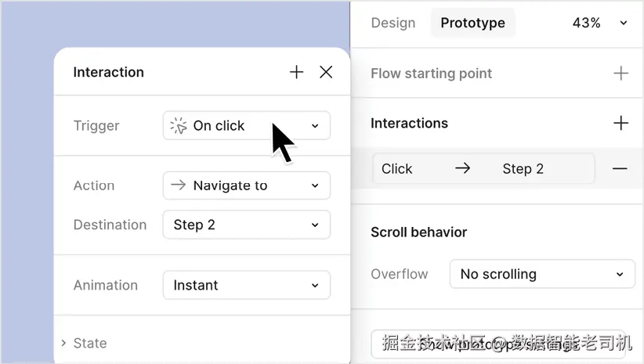
Task: Click the arrow between Click and Step 2
Action: (x=462, y=169)
